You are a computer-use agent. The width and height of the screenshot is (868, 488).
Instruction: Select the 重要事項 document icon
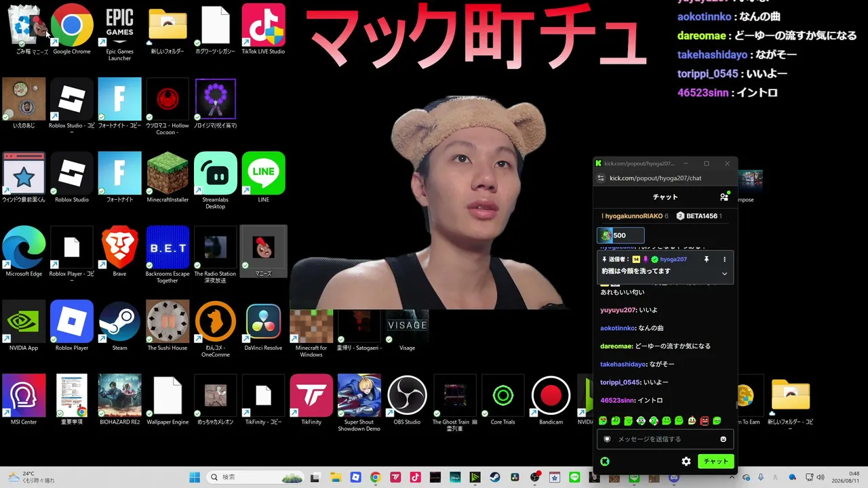click(x=72, y=399)
